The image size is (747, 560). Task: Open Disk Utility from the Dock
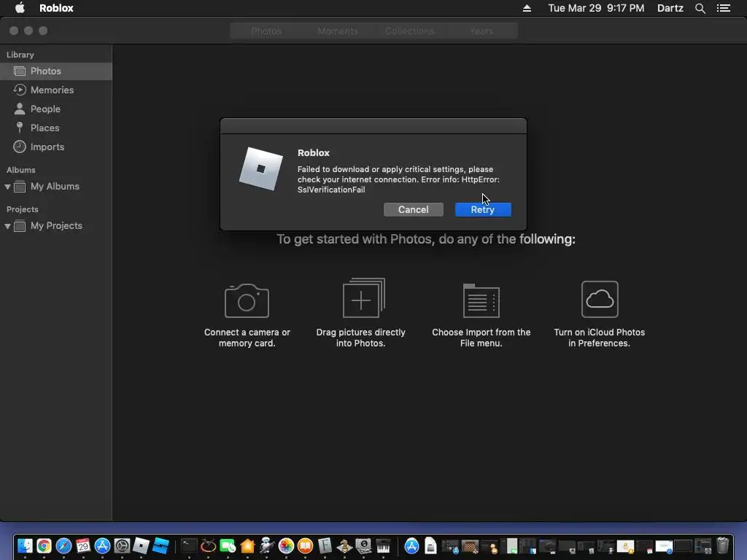coord(363,545)
